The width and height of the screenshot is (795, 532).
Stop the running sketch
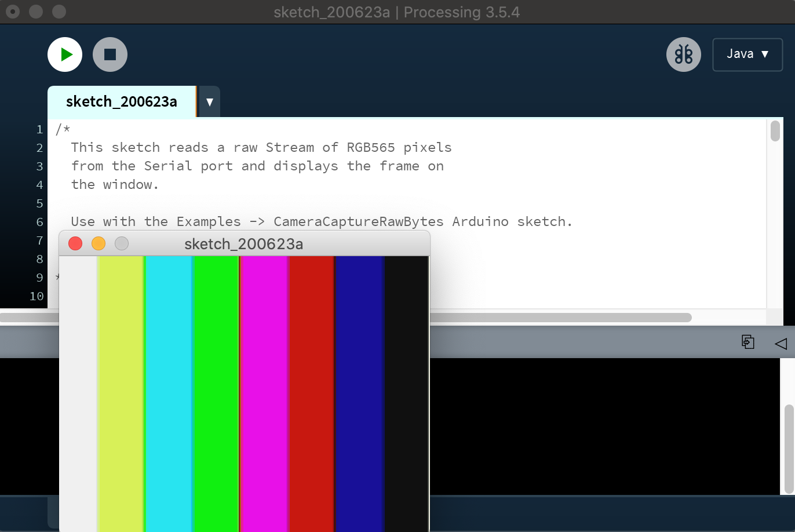point(110,54)
